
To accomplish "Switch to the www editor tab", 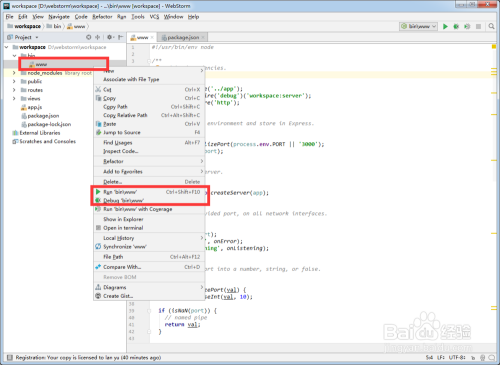I will (x=142, y=37).
